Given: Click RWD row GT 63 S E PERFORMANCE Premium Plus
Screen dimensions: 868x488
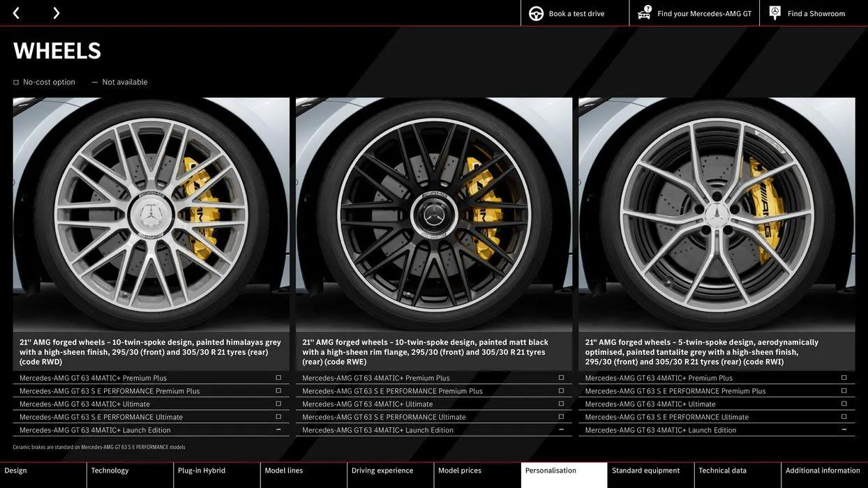Looking at the screenshot, I should (151, 391).
